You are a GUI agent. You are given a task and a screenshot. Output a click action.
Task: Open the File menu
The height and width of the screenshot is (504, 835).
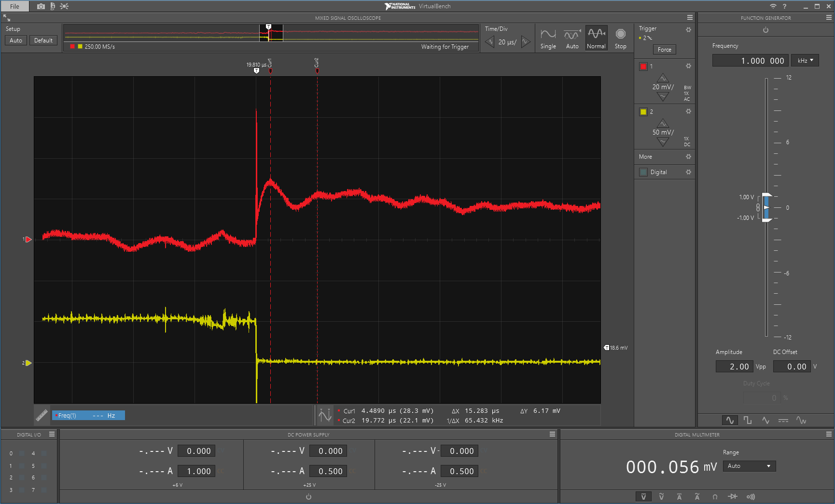coord(14,6)
